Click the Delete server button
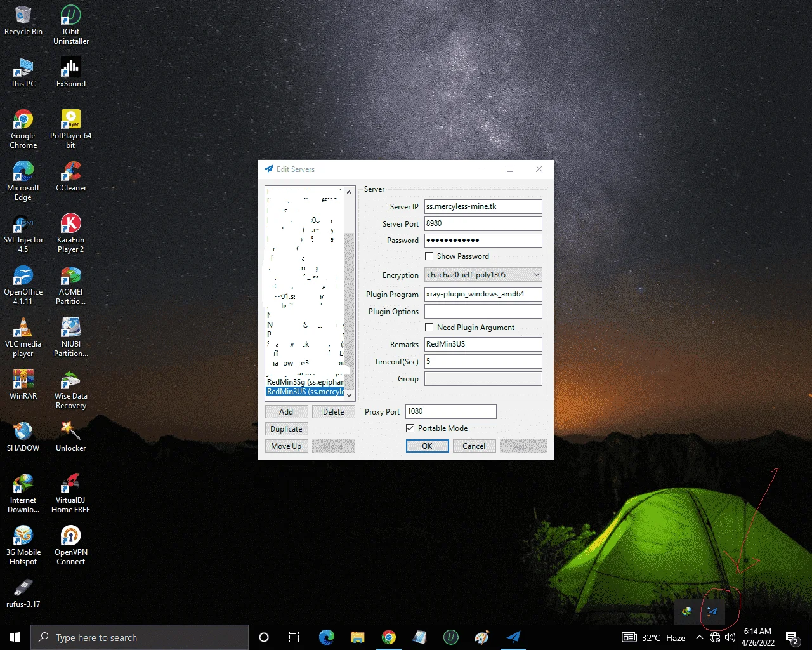812x650 pixels. [x=334, y=412]
